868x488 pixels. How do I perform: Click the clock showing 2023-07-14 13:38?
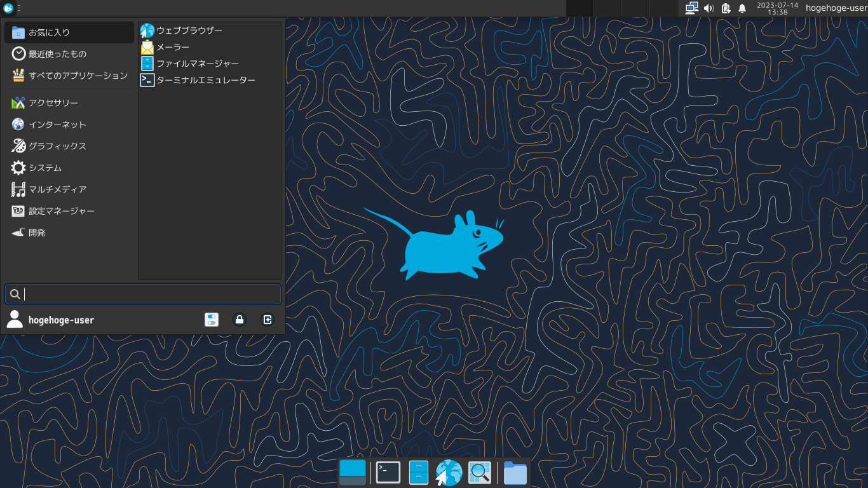point(778,8)
